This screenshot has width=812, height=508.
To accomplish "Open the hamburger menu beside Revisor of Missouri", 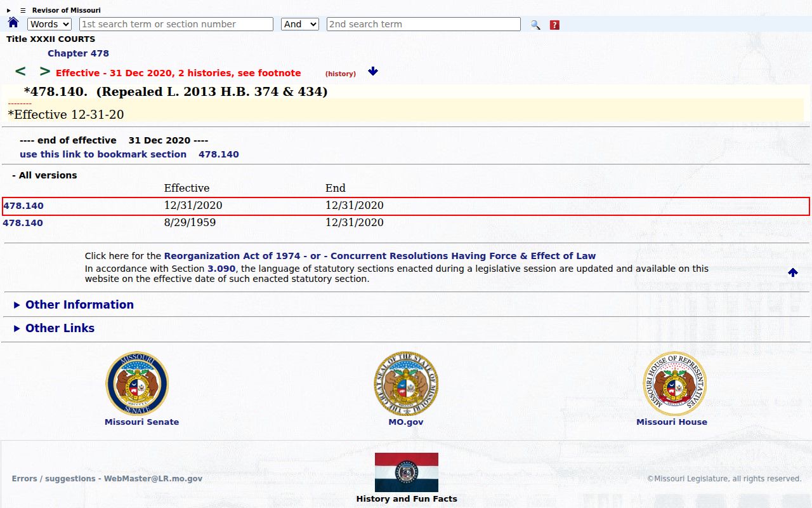I will coord(23,10).
